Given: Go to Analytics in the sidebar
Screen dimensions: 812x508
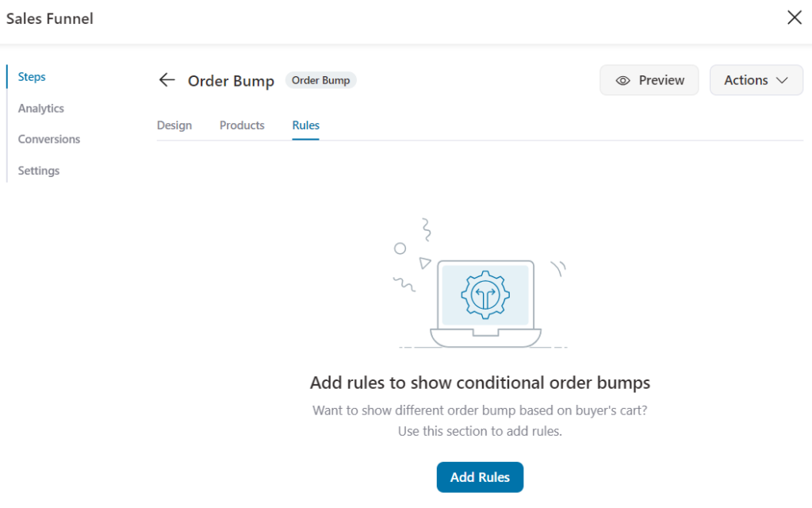Looking at the screenshot, I should (41, 108).
